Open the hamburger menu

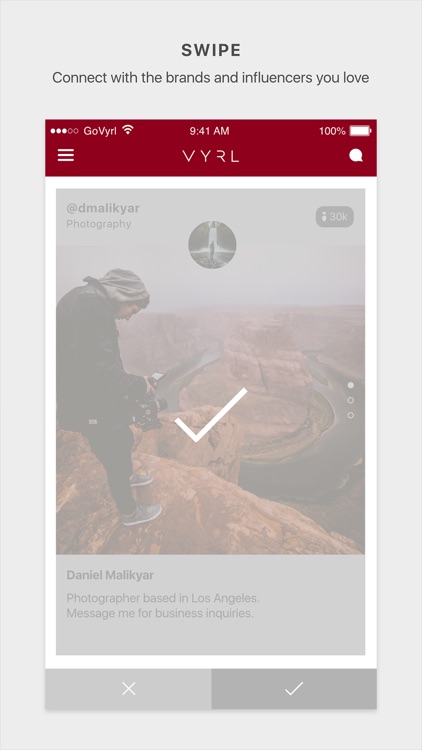(66, 155)
